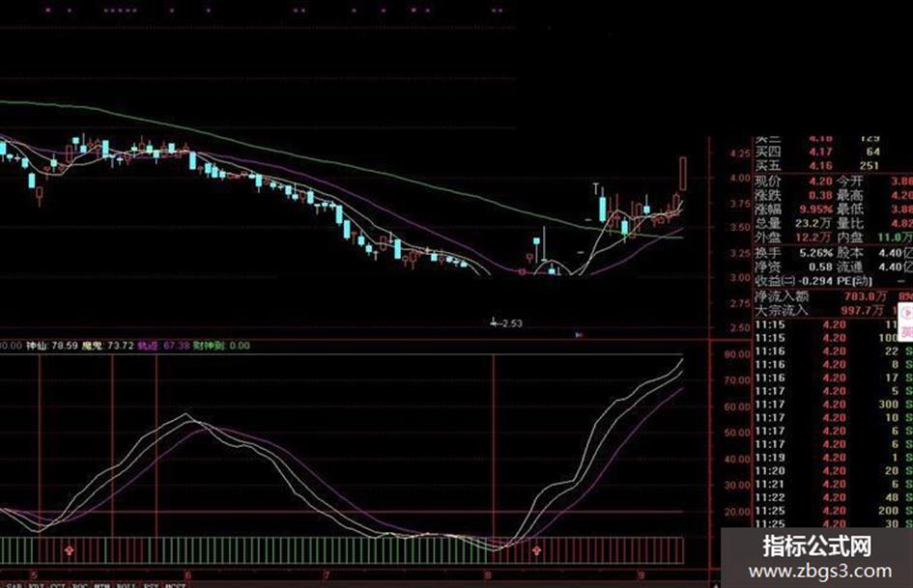This screenshot has height=588, width=913.
Task: Click the 今开 opening price label
Action: click(x=849, y=182)
